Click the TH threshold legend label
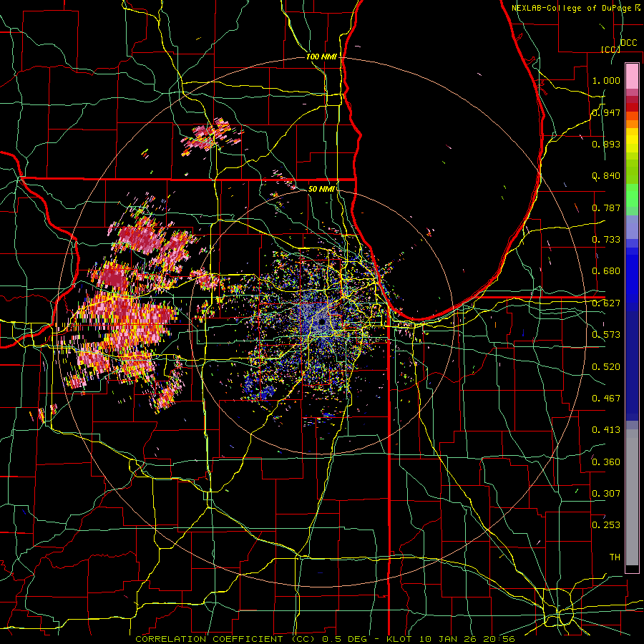 point(615,557)
